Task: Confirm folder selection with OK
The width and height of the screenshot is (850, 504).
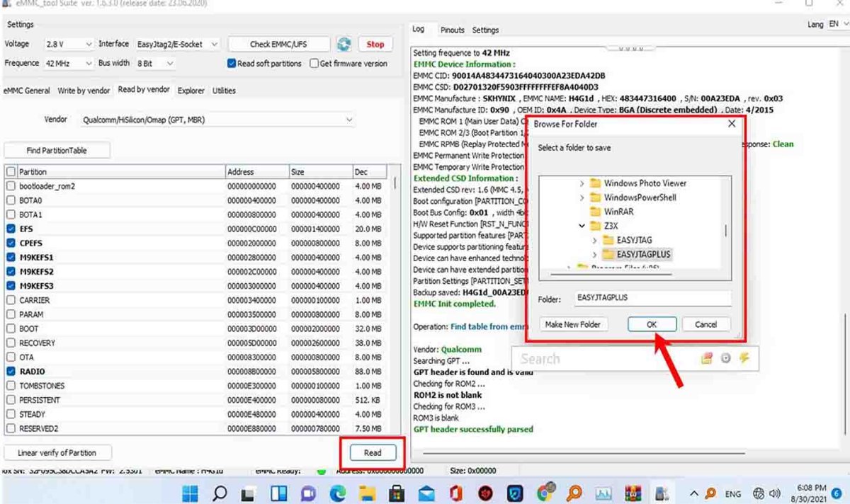Action: [652, 324]
